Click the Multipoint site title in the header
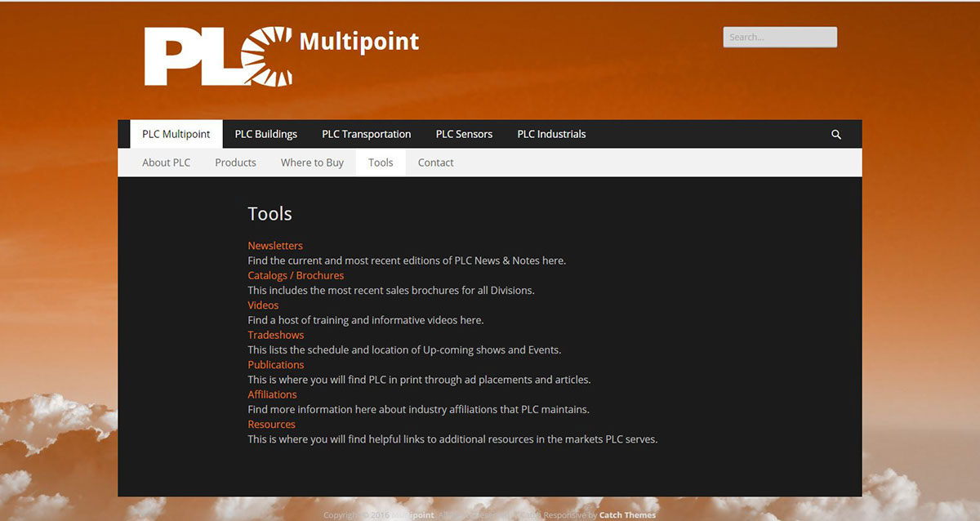The height and width of the screenshot is (521, 980). [x=359, y=41]
